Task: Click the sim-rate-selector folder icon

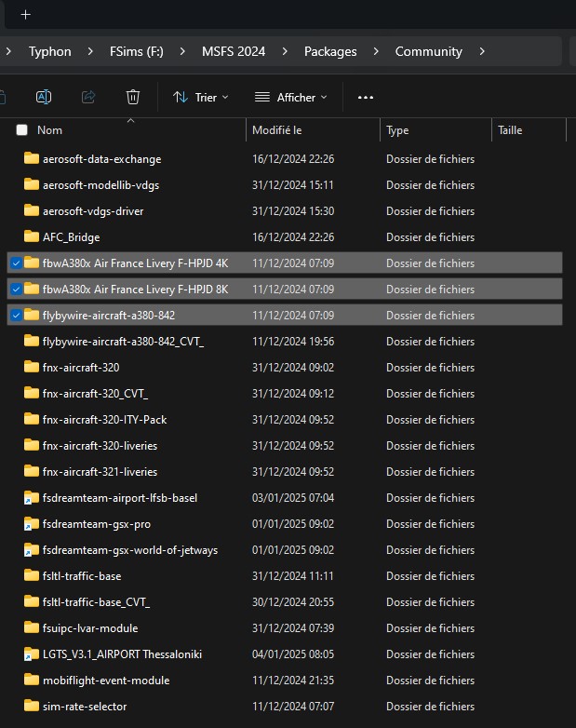Action: 31,706
